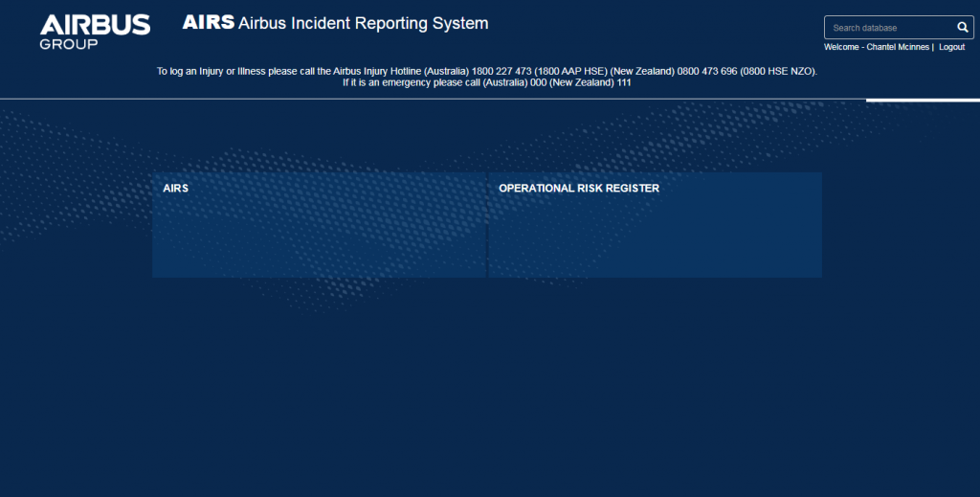980x497 pixels.
Task: Click the New Zealand emergency number 111
Action: pyautogui.click(x=623, y=82)
